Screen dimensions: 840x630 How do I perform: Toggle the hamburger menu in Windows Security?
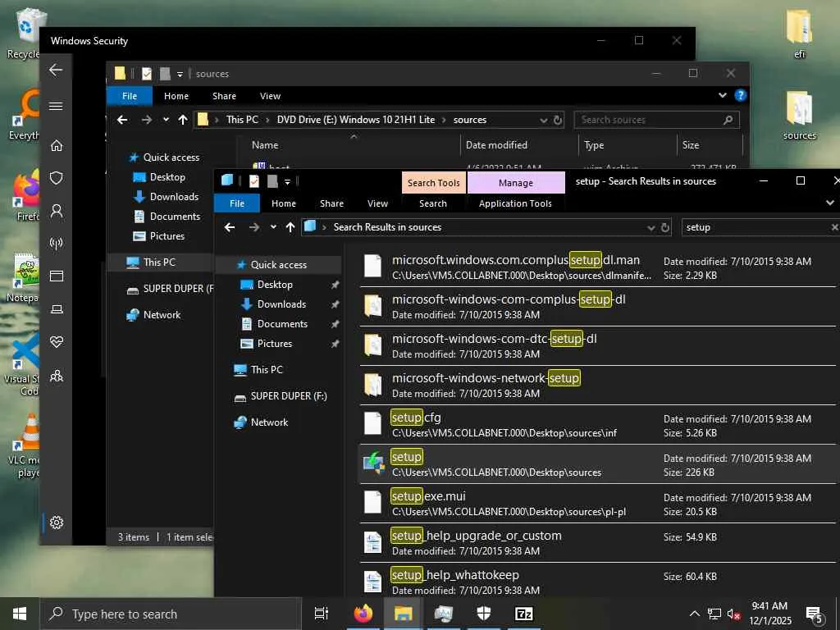56,106
